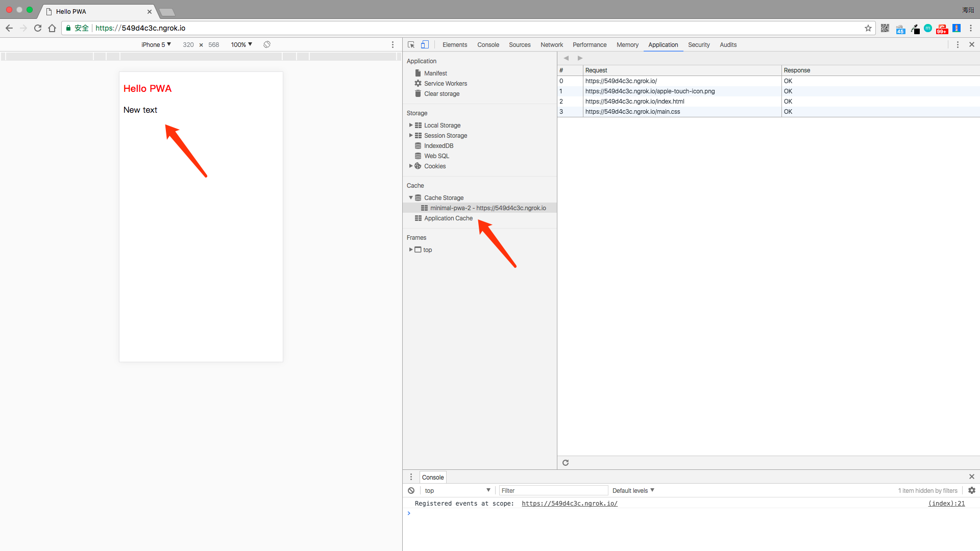980x551 pixels.
Task: Sort cache table by Response column
Action: point(880,70)
